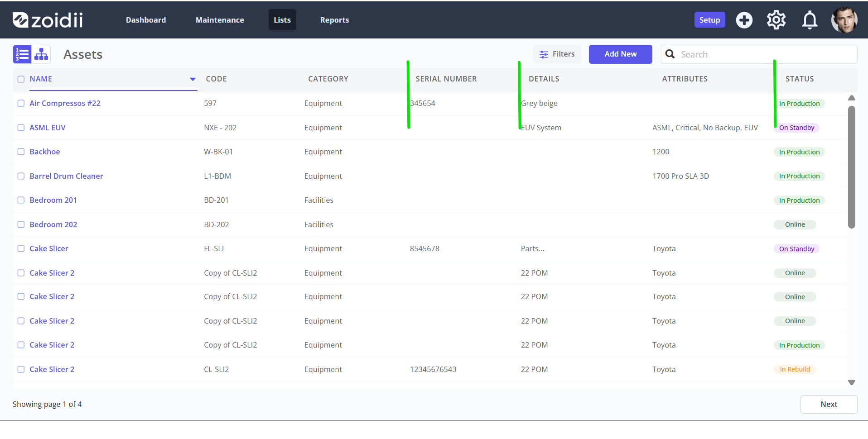The height and width of the screenshot is (439, 868).
Task: Open the settings gear icon
Action: pyautogui.click(x=776, y=20)
